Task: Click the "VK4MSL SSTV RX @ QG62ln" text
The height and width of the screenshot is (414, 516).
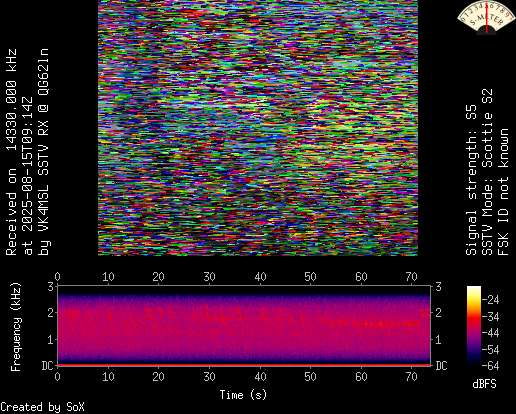Action: 44,141
